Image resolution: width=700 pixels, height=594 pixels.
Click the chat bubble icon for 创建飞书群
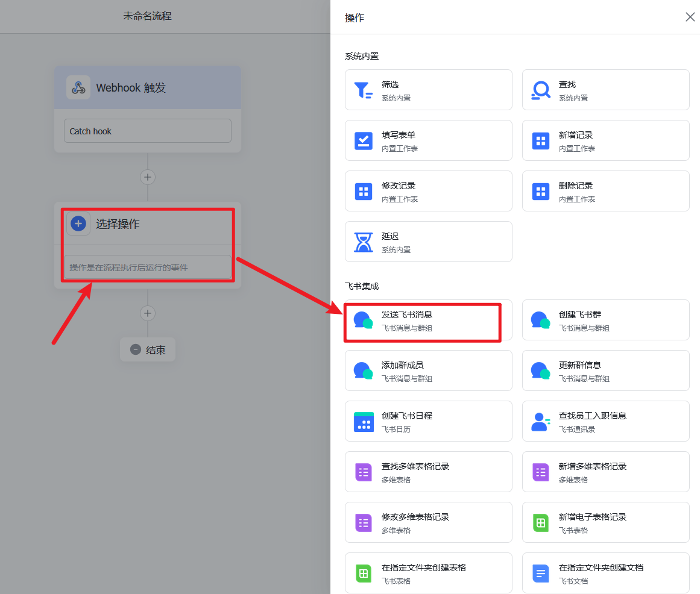click(541, 320)
